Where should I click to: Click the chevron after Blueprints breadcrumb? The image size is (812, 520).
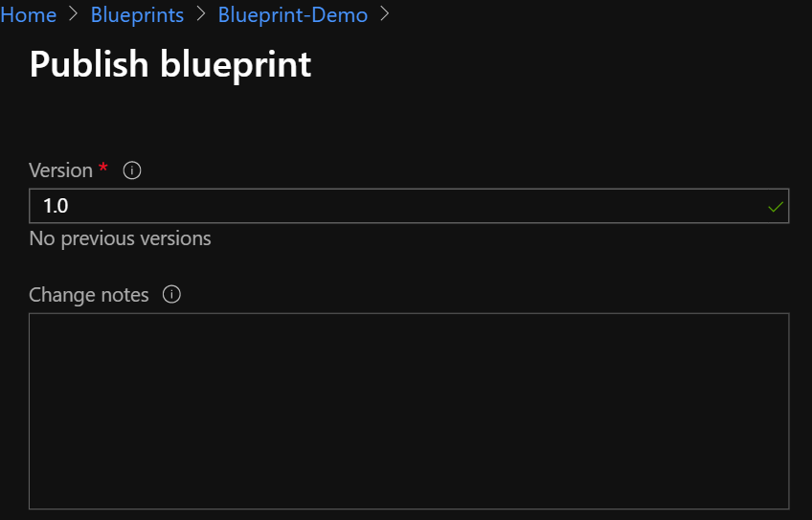pos(201,15)
